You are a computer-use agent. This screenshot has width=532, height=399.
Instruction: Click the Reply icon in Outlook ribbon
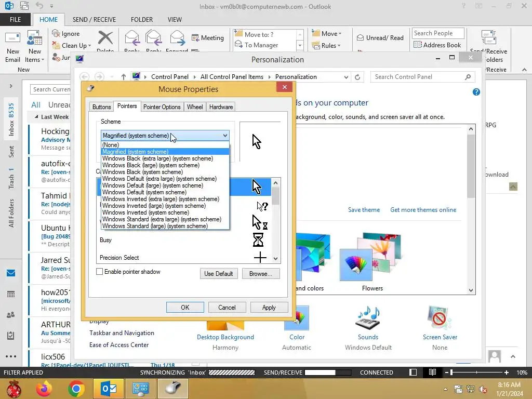coord(132,38)
